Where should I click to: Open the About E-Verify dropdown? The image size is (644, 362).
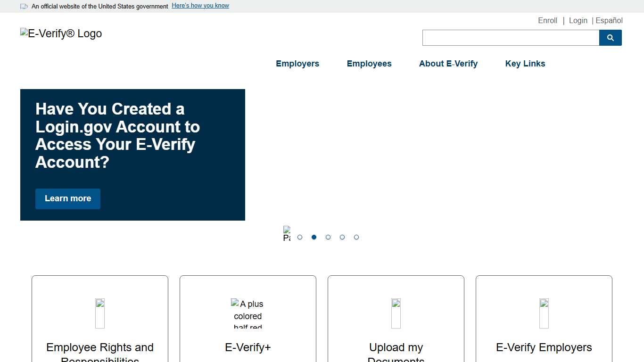448,64
